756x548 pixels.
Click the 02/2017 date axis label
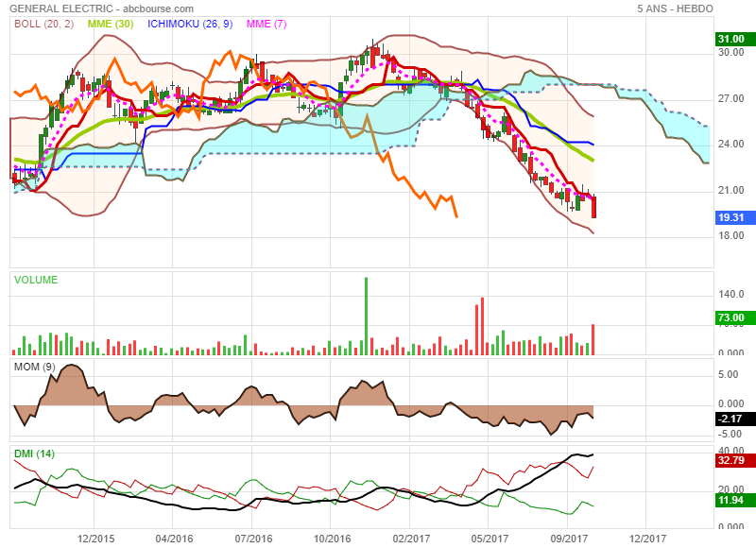tap(411, 539)
